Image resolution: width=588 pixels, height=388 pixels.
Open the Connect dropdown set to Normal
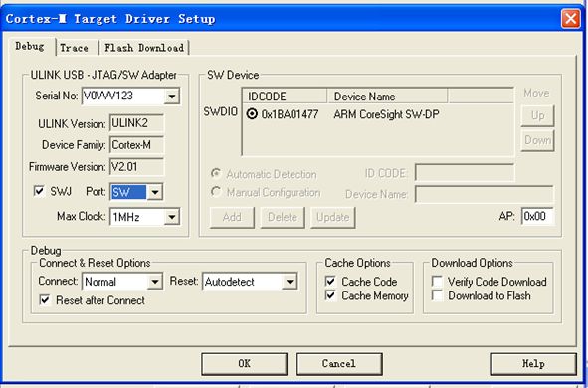pos(154,282)
